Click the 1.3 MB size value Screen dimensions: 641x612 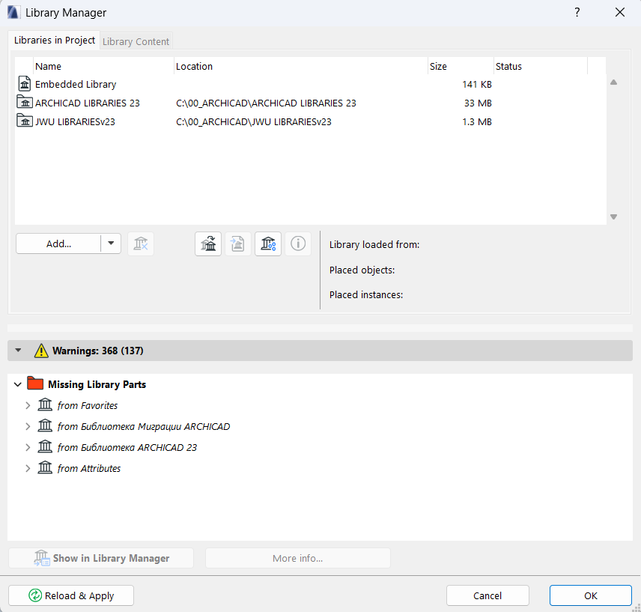[477, 122]
